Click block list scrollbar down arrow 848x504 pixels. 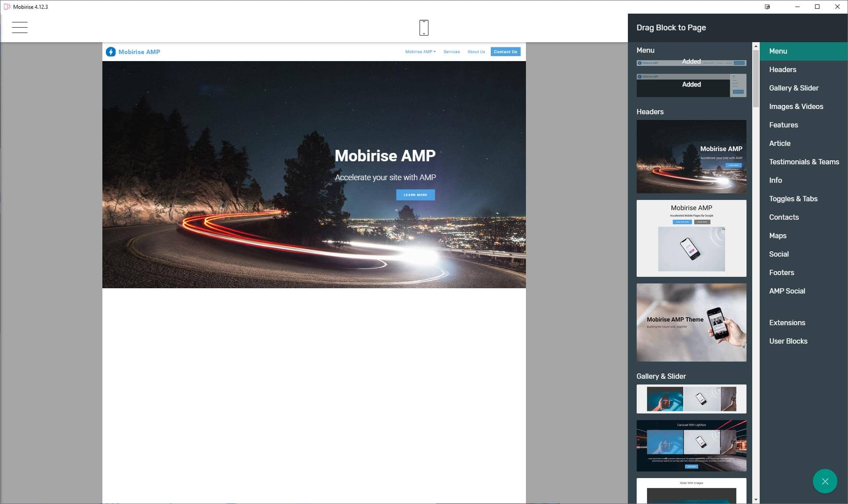click(756, 500)
